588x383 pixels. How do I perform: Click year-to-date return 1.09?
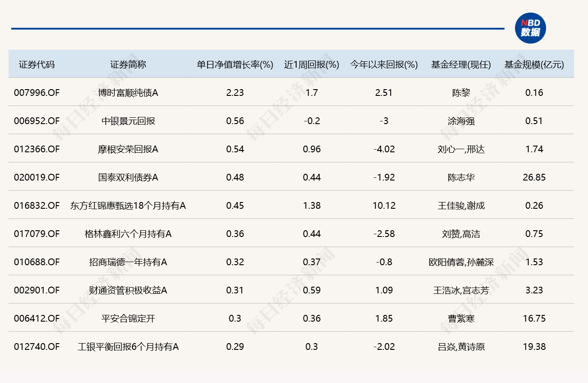click(384, 290)
